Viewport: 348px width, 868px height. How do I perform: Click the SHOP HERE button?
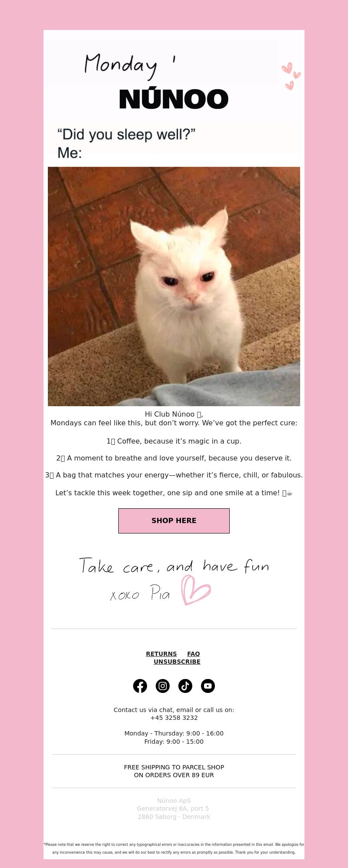pyautogui.click(x=174, y=520)
